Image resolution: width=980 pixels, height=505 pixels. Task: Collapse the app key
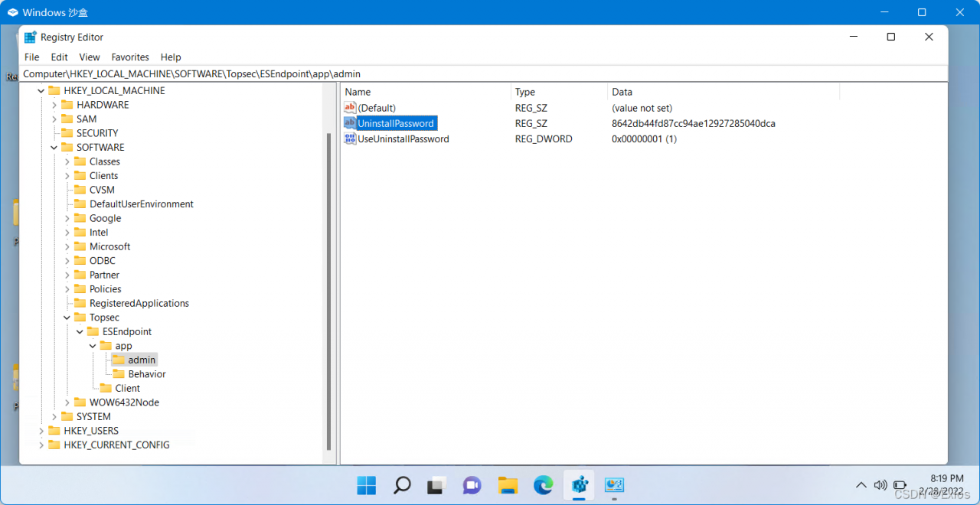click(93, 346)
